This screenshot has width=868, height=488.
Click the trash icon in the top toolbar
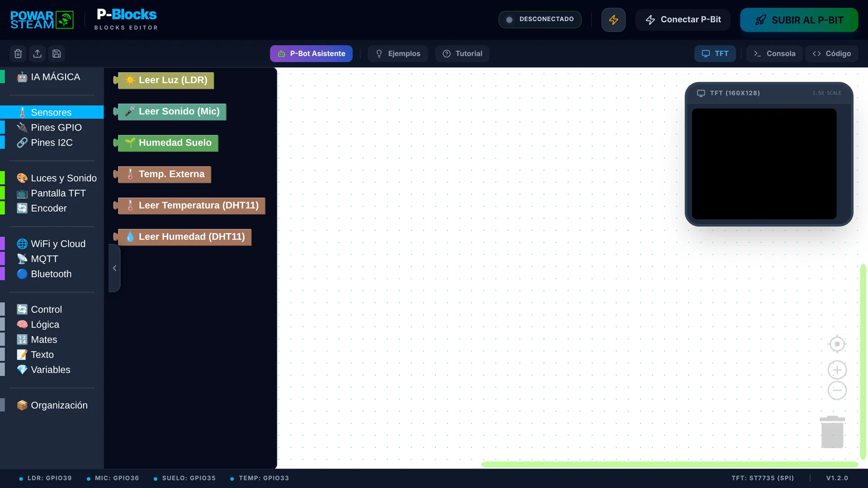(x=18, y=54)
